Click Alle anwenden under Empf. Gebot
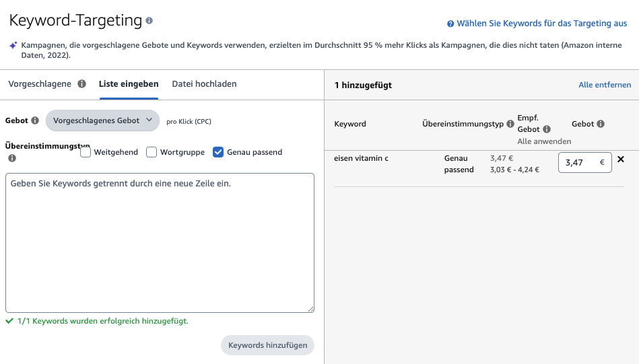The image size is (639, 364). coord(544,141)
